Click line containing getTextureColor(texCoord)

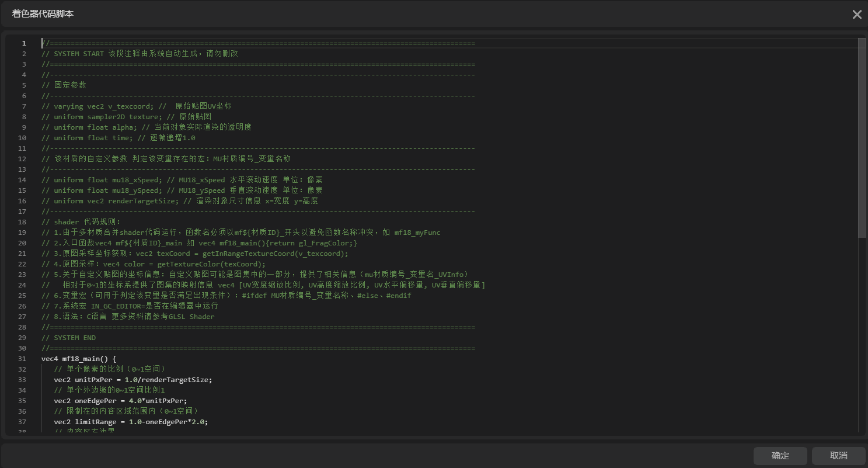153,264
